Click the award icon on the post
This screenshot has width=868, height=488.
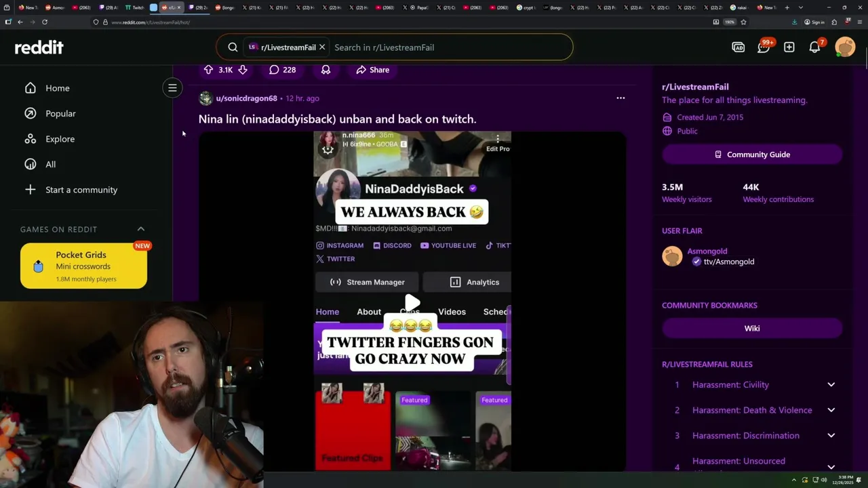[x=325, y=70]
